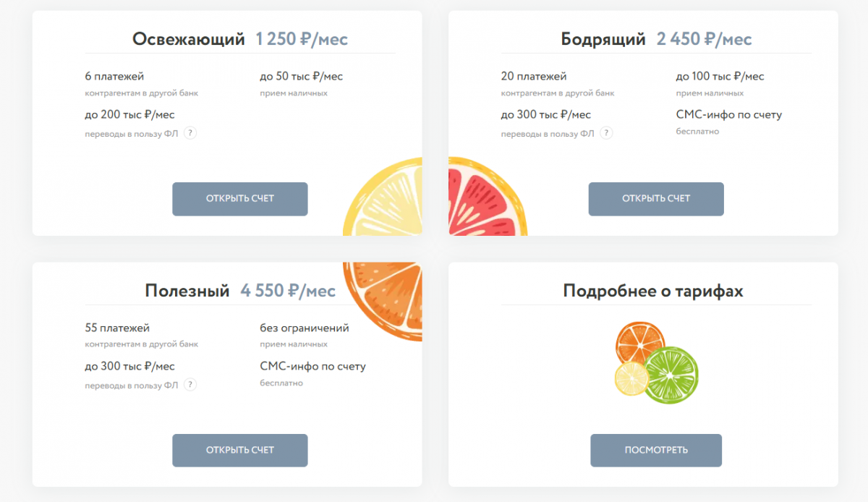Click СМС-инфо по счету in the Бодрящий card
Image resolution: width=868 pixels, height=502 pixels.
(729, 114)
